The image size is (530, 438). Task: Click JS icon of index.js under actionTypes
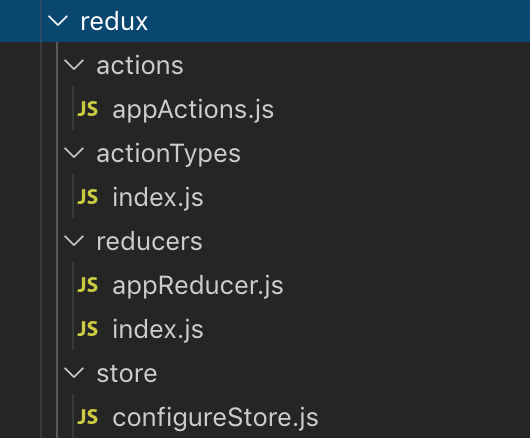pyautogui.click(x=88, y=197)
